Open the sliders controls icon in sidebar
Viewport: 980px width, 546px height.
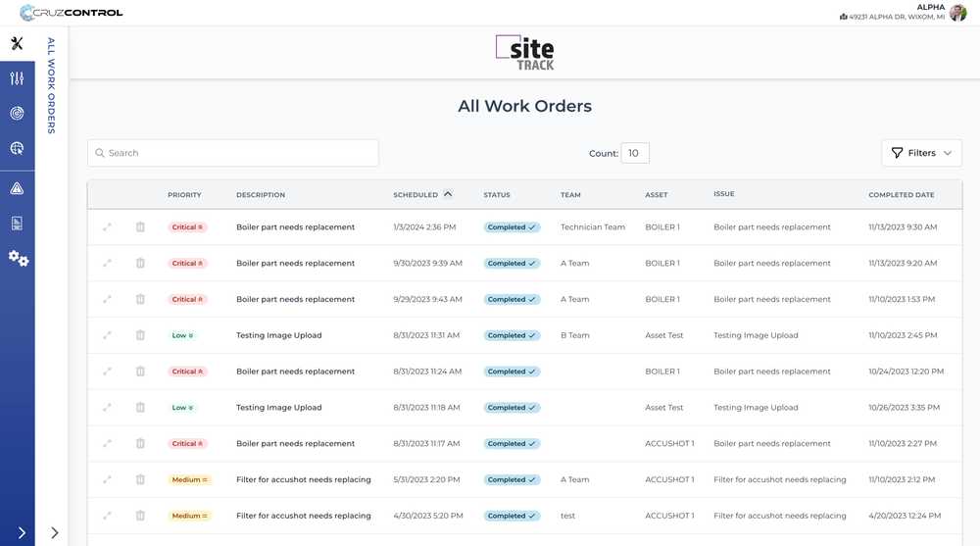coord(17,78)
